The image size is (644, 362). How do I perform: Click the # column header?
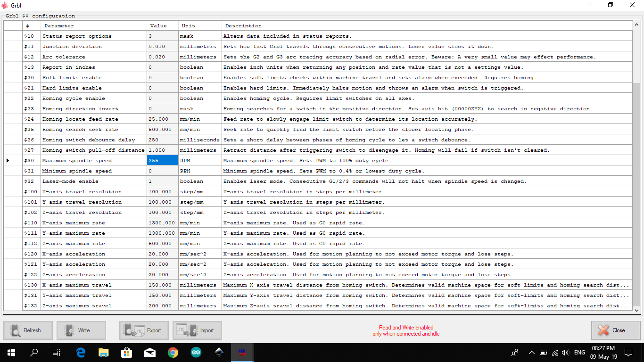[32, 26]
